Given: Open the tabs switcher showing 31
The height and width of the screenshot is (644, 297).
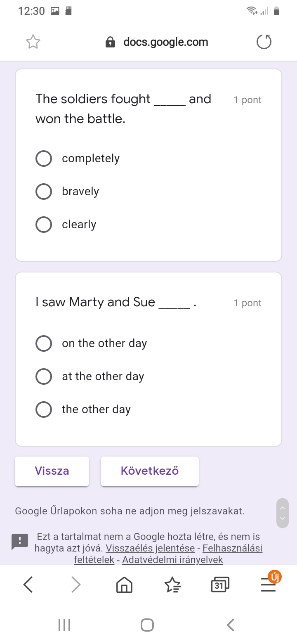Looking at the screenshot, I should click(220, 585).
